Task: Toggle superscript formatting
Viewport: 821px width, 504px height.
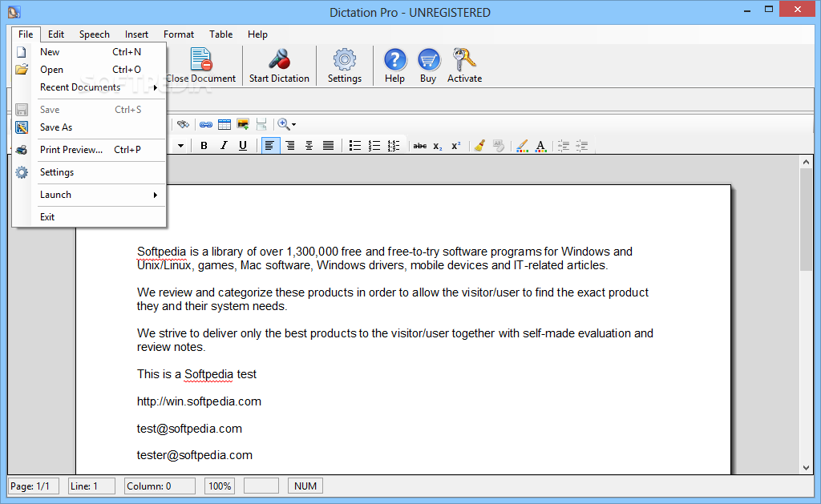Action: [456, 146]
